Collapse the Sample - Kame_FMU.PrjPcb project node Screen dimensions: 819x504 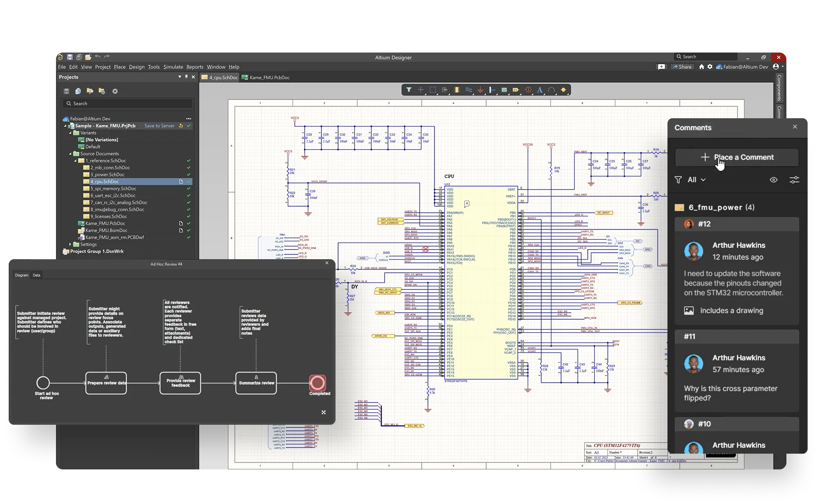[x=65, y=126]
